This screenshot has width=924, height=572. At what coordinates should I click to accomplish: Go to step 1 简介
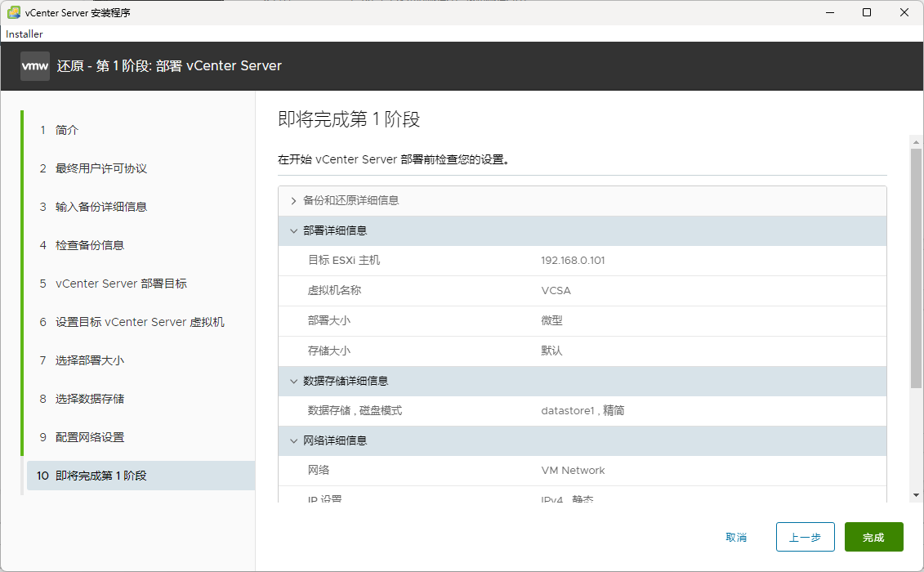tap(67, 130)
